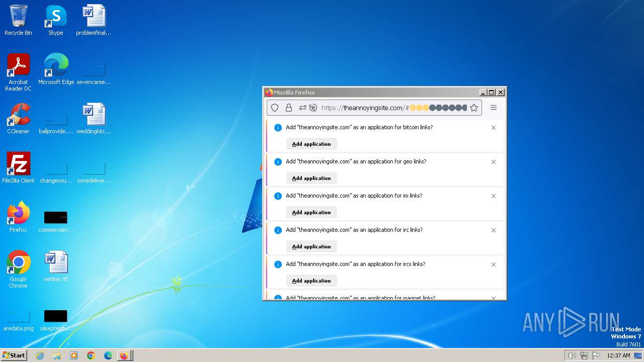
Task: Select the netline.rtf file on desktop
Action: click(56, 266)
